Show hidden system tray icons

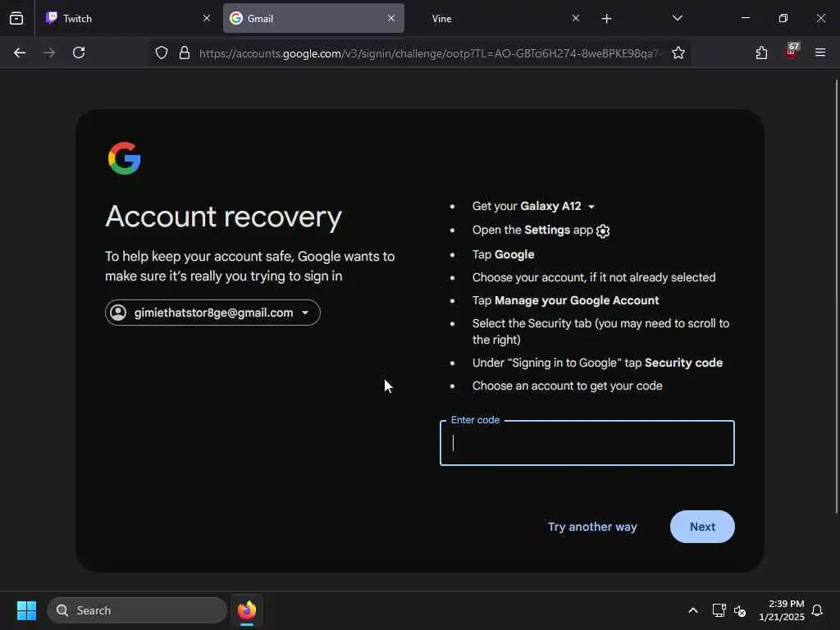(x=692, y=610)
